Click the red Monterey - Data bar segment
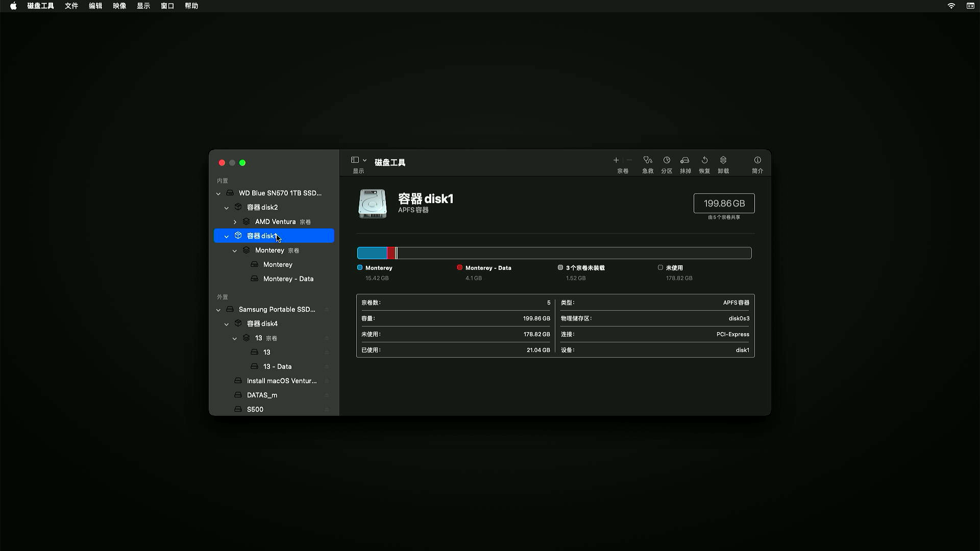Image resolution: width=980 pixels, height=551 pixels. [x=391, y=253]
